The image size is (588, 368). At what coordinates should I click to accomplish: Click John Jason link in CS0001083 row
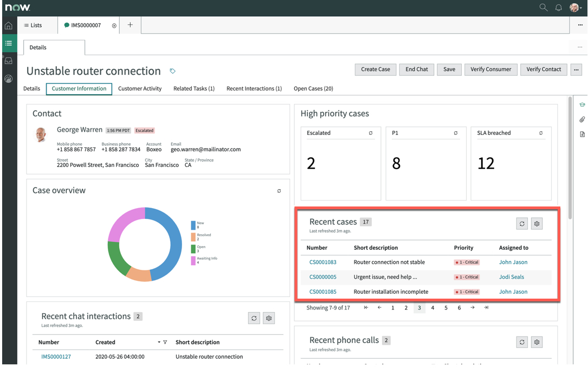[513, 262]
